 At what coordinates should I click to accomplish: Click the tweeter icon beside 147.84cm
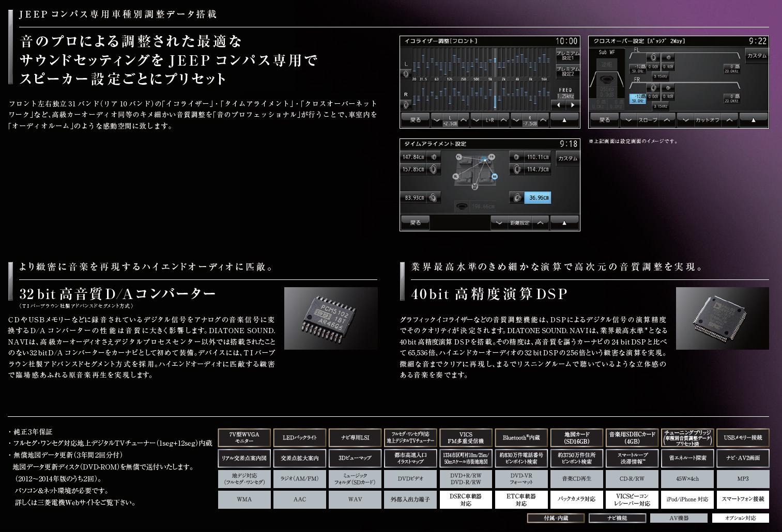(x=434, y=157)
